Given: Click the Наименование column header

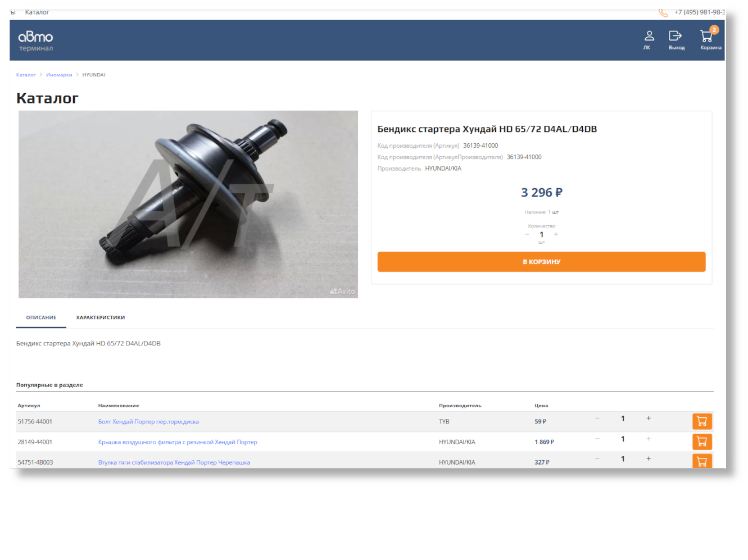Looking at the screenshot, I should (119, 406).
